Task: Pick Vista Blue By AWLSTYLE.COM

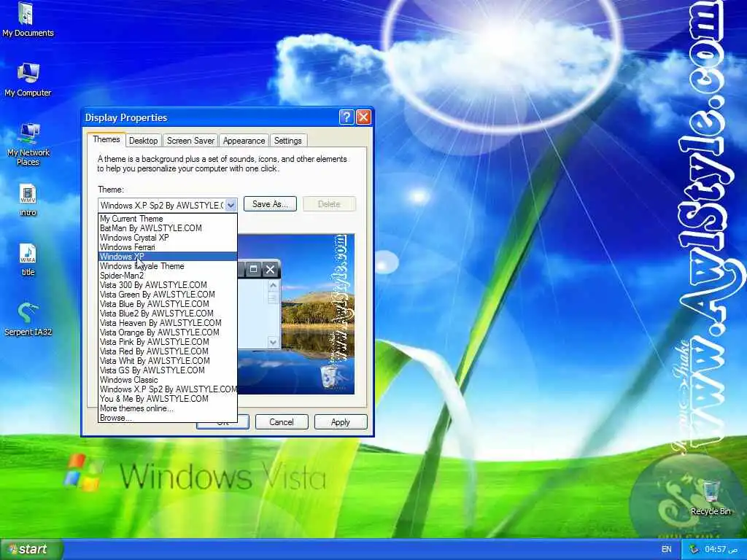Action: click(167, 304)
